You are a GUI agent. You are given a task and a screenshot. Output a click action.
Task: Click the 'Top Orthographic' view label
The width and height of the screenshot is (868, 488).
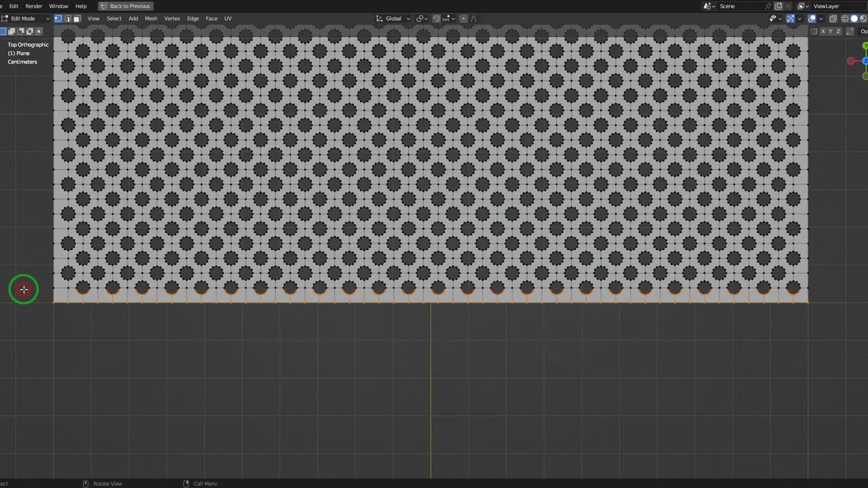pos(28,45)
